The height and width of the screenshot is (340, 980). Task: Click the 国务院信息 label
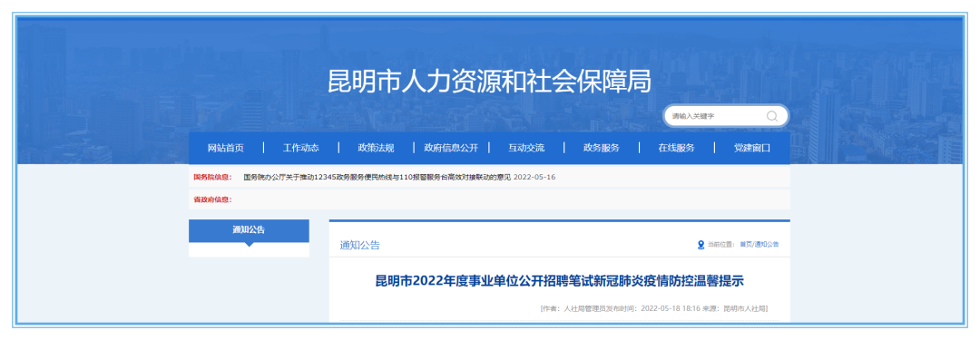[211, 178]
